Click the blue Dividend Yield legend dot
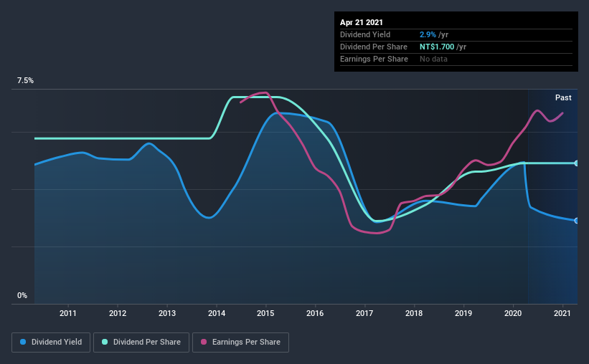589x364 pixels. [x=23, y=342]
